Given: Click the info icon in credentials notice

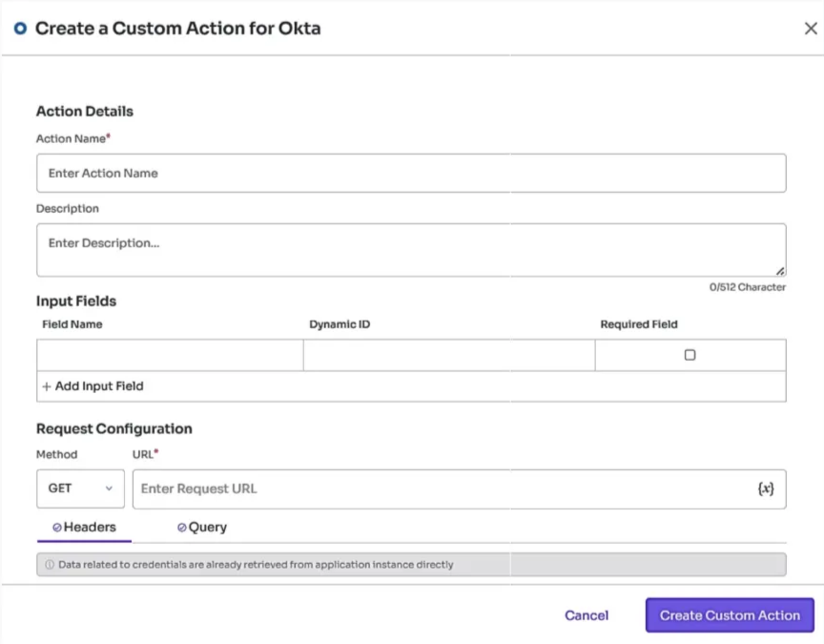Looking at the screenshot, I should point(50,565).
